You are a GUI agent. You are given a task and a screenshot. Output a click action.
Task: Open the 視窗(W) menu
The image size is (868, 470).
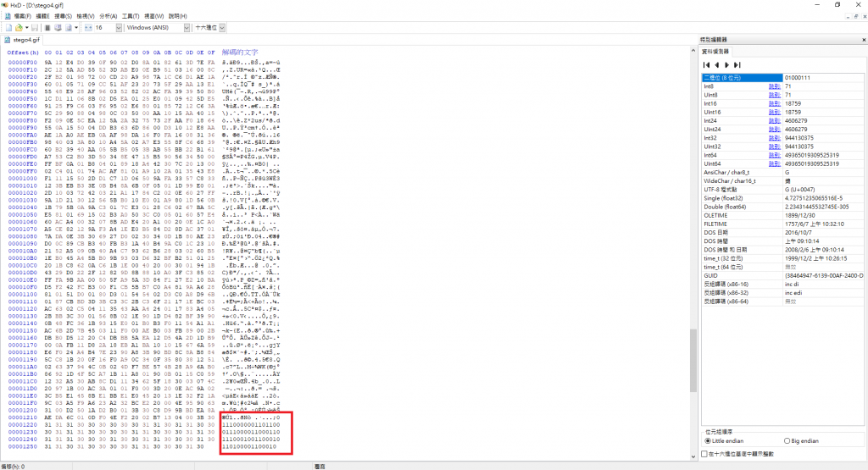coord(154,16)
